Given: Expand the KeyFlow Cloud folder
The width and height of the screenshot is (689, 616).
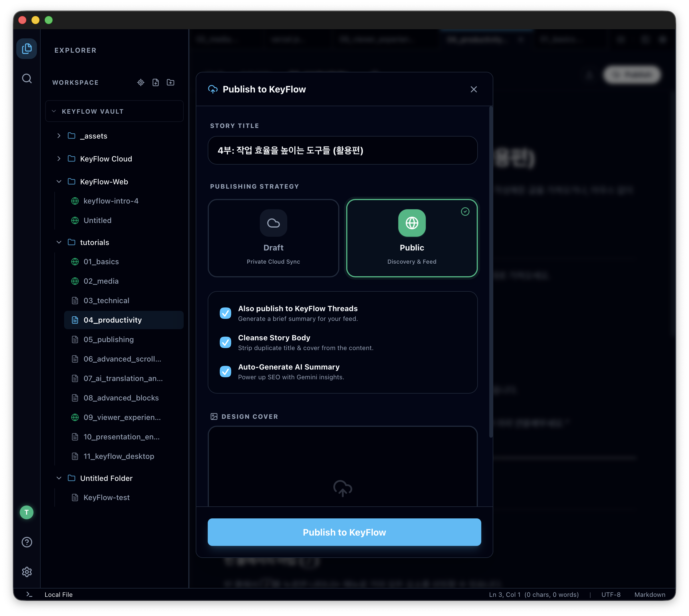Looking at the screenshot, I should tap(59, 159).
